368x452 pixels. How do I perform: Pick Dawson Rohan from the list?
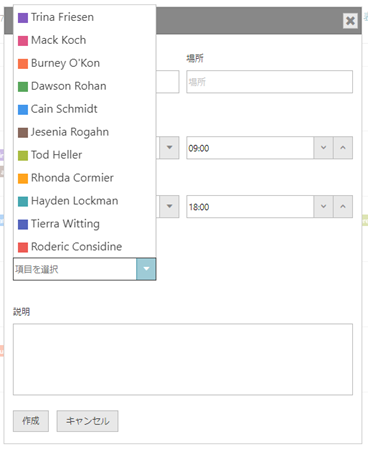(85, 86)
